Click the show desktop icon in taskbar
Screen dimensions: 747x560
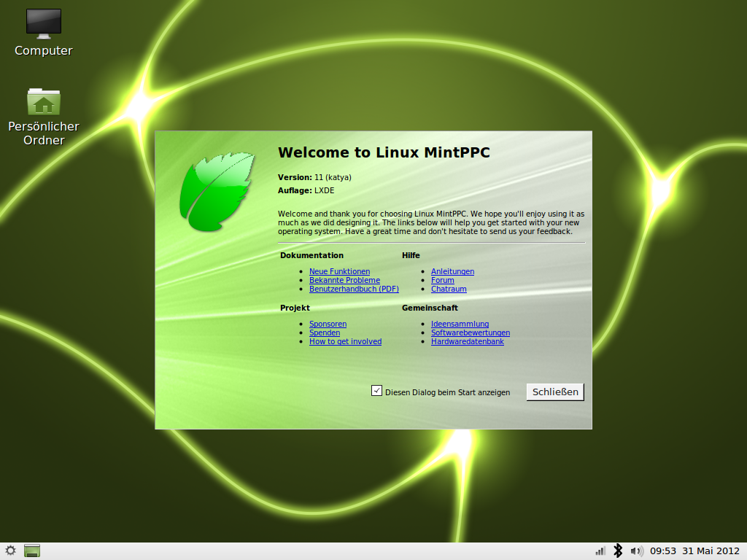[x=32, y=551]
